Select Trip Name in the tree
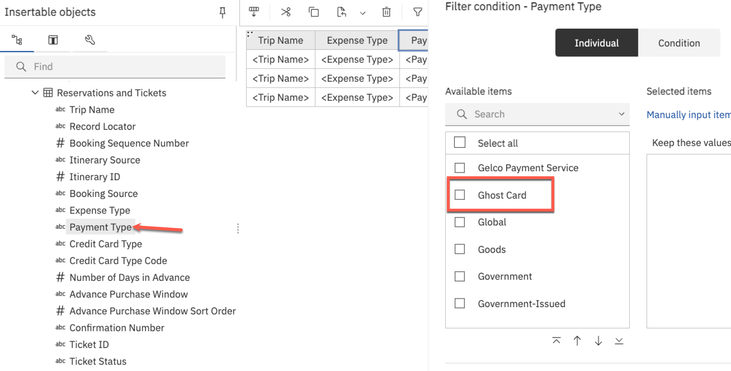 click(x=92, y=110)
